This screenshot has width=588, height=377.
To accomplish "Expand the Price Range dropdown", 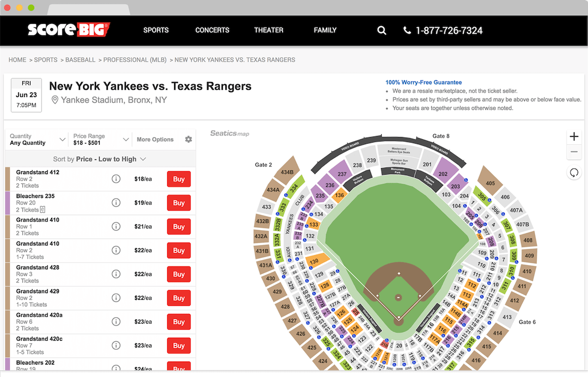I will (101, 140).
